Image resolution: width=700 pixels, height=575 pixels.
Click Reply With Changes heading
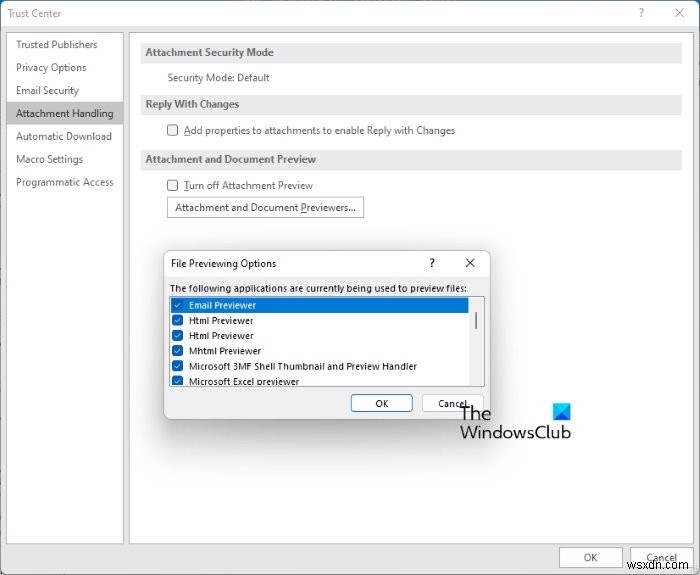click(x=192, y=104)
